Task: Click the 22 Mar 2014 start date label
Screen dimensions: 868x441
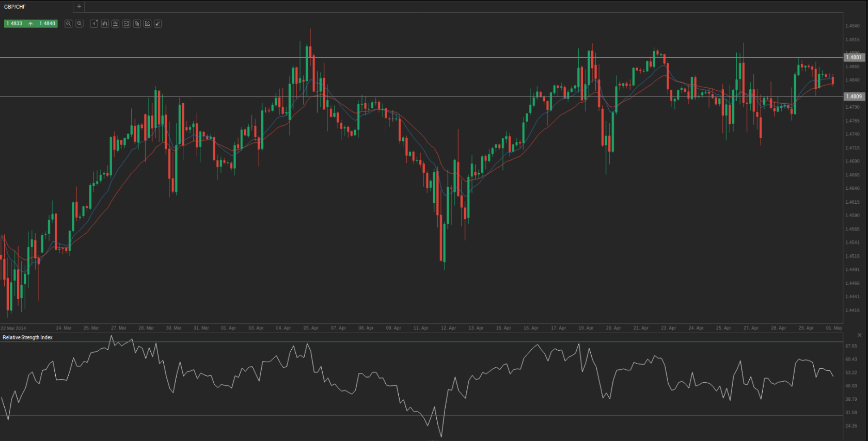Action: pyautogui.click(x=13, y=328)
